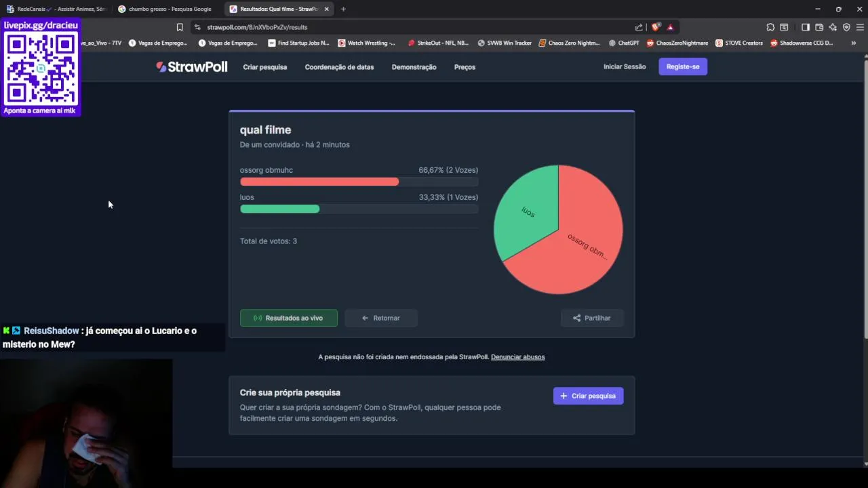Click the ReisuShadow chat username
The image size is (868, 488).
click(52, 331)
